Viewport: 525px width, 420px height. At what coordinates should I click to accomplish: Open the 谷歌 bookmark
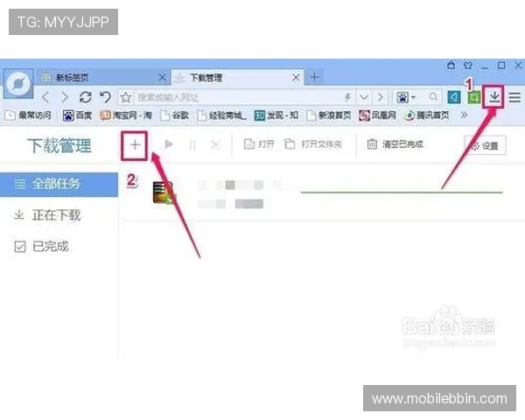coord(174,115)
